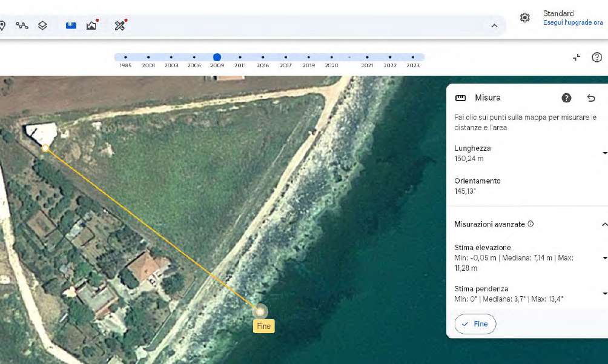Toggle the historical imagery icon

(92, 25)
